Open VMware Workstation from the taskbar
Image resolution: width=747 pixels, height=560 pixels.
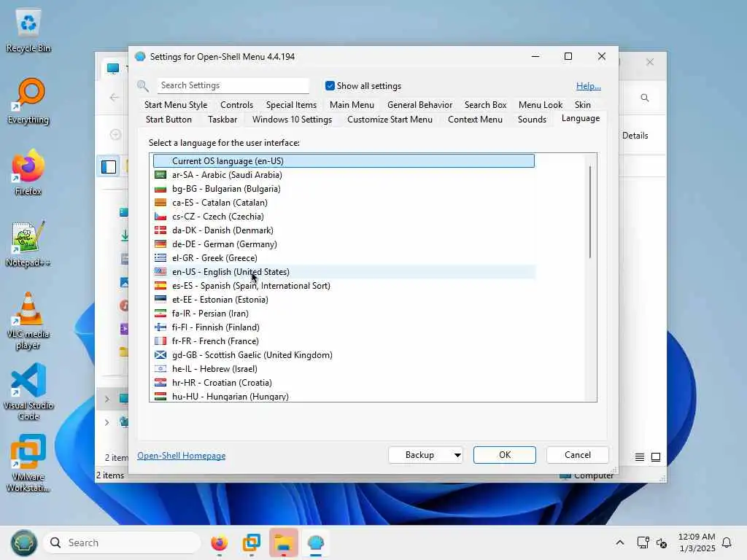point(251,542)
